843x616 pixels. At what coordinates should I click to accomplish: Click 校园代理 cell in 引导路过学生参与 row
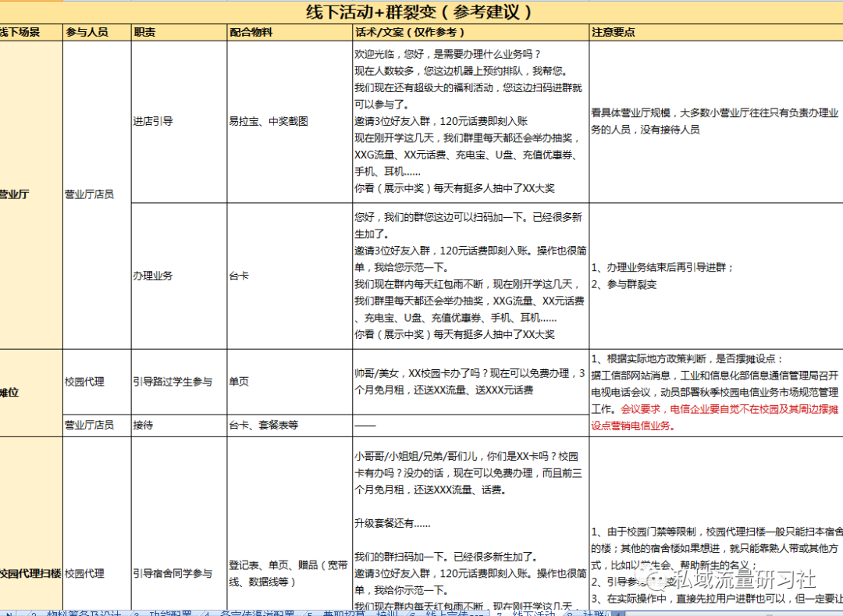pos(97,383)
